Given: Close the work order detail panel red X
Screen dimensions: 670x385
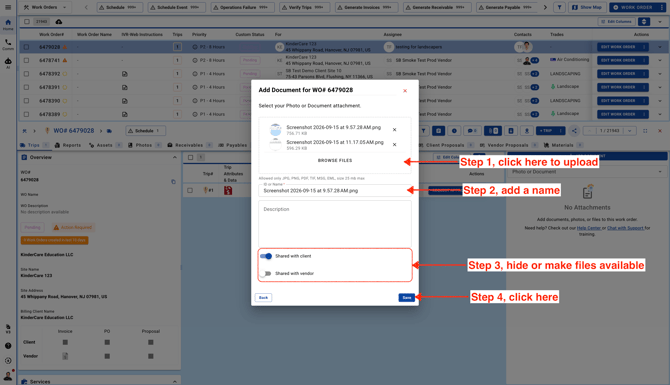Looking at the screenshot, I should coord(660,131).
